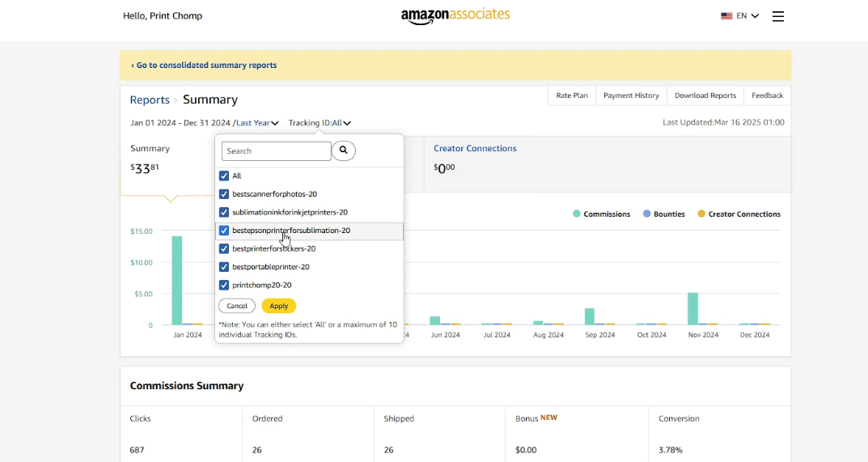Click the Clicks value 687
Image resolution: width=868 pixels, height=462 pixels.
click(137, 450)
